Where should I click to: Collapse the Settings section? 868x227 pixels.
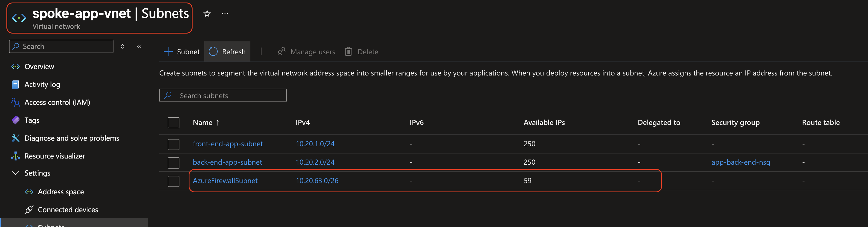15,173
